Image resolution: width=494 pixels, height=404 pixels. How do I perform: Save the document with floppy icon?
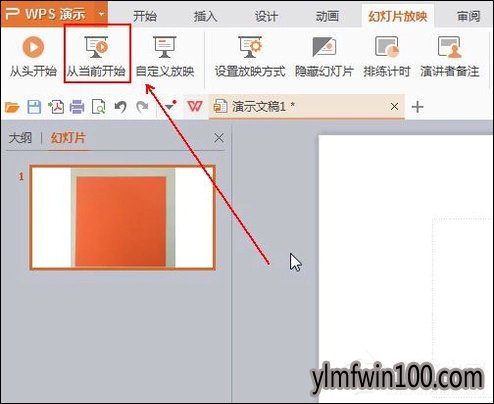pos(34,107)
